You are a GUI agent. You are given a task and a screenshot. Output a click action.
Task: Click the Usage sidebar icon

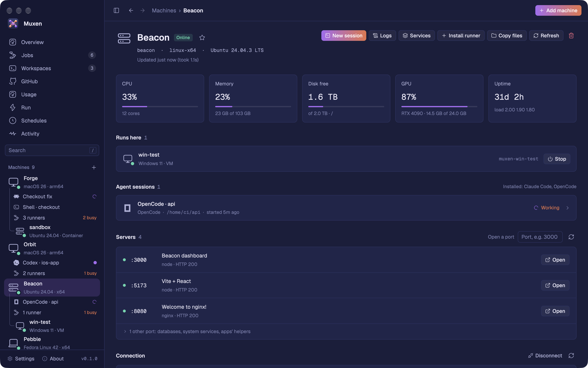tap(13, 94)
